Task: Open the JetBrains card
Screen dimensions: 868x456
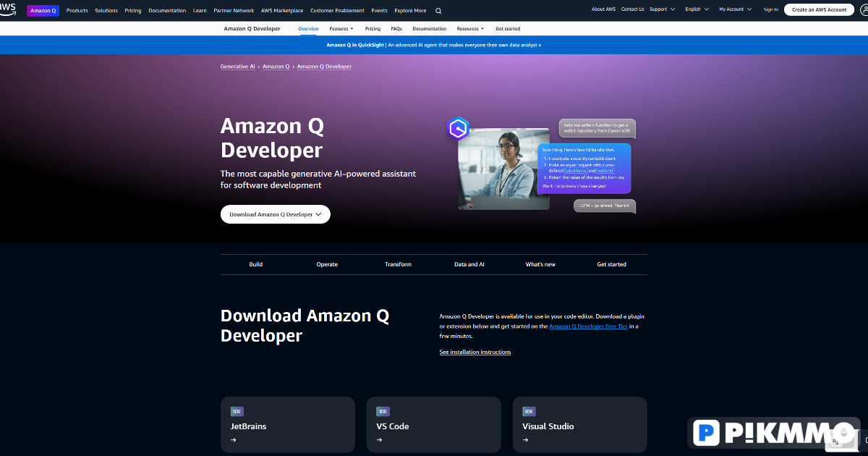Action: [x=288, y=425]
